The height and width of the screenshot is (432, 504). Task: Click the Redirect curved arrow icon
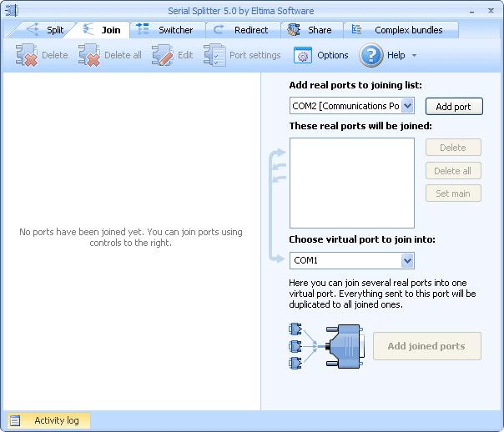click(219, 29)
